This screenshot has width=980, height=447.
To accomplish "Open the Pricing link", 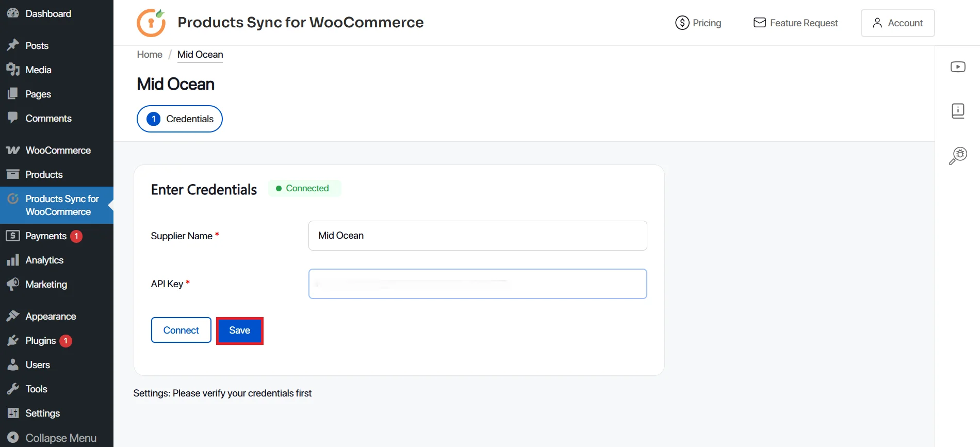I will [698, 23].
